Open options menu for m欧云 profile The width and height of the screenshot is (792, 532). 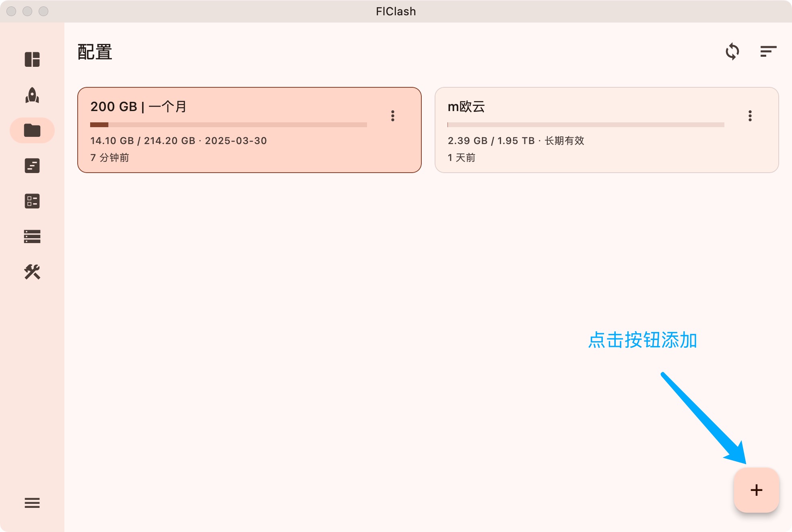point(750,116)
